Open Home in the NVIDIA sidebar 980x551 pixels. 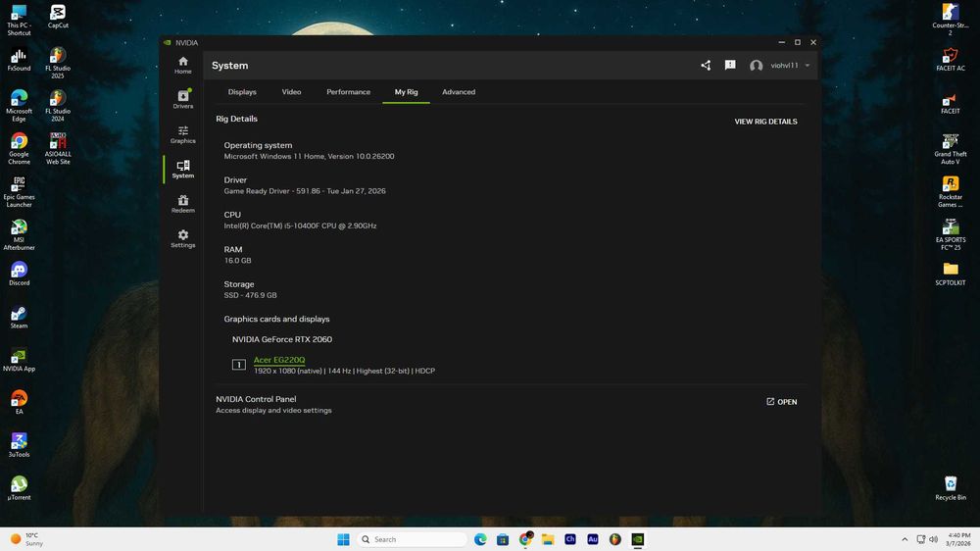point(182,65)
